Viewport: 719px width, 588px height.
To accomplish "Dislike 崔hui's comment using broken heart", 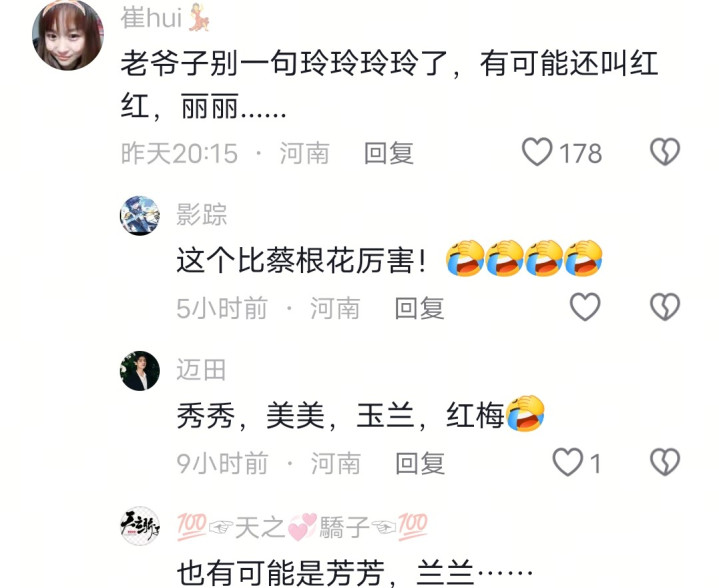I will 665,152.
